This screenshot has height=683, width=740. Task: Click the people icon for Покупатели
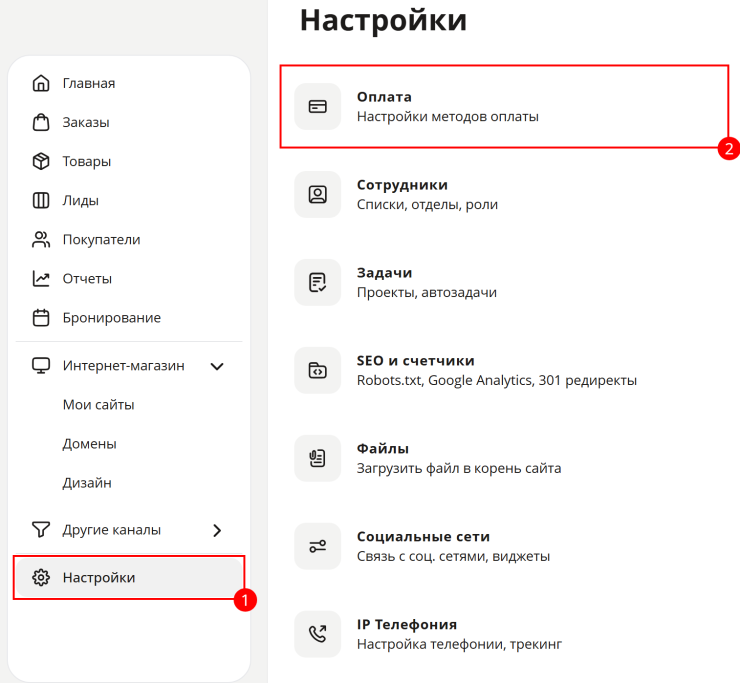pyautogui.click(x=41, y=240)
